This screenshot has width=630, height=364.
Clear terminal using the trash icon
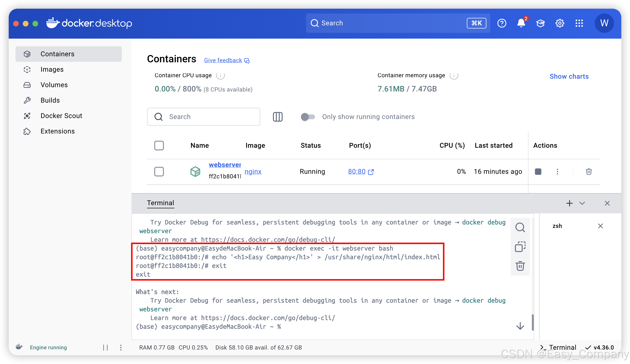click(x=520, y=266)
